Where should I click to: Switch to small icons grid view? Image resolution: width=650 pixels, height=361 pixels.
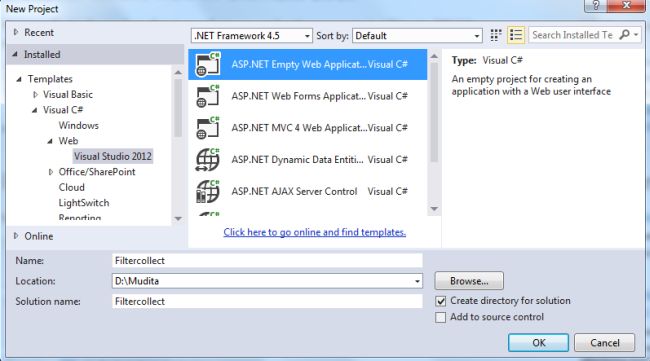(x=495, y=35)
